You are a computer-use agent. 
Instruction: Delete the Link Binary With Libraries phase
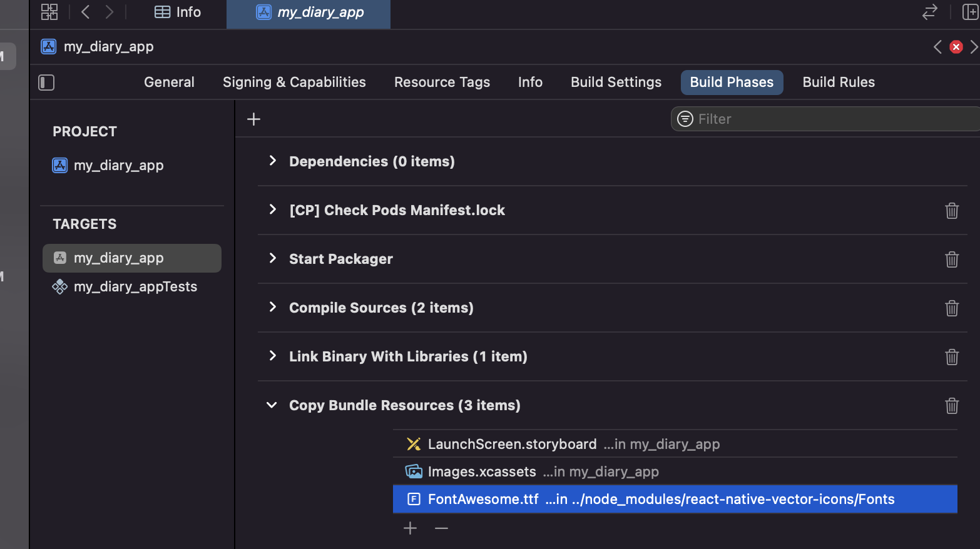click(x=952, y=357)
